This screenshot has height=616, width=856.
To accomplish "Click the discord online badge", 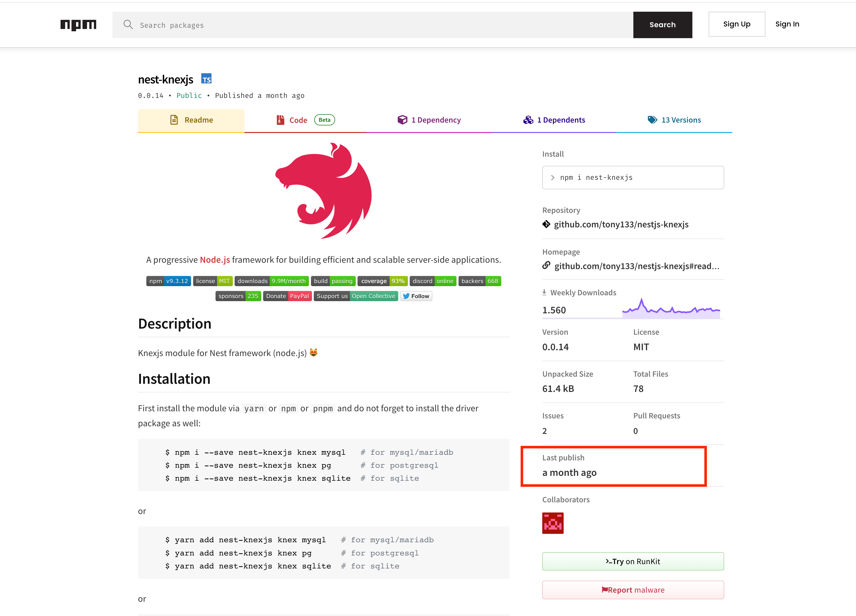I will click(x=433, y=281).
